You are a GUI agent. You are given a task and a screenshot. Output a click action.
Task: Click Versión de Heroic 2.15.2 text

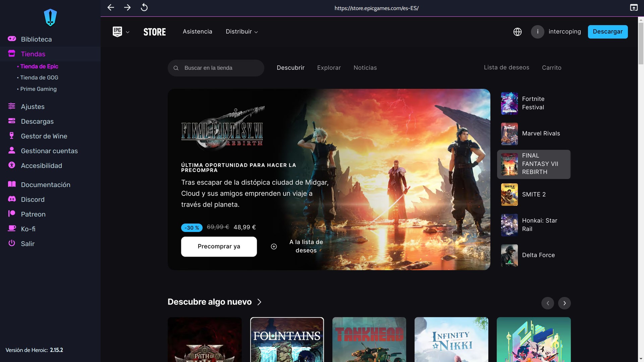(x=34, y=350)
